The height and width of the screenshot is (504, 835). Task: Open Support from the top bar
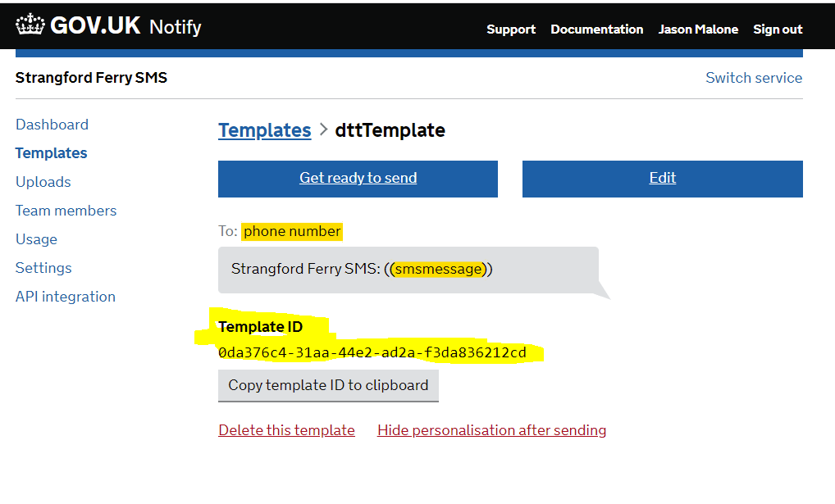[511, 30]
